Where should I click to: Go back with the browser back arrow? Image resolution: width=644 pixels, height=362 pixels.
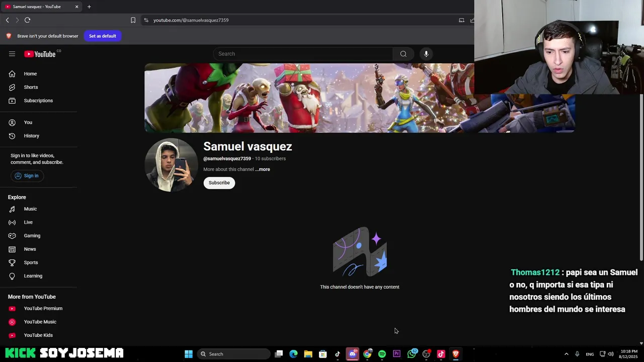tap(7, 20)
